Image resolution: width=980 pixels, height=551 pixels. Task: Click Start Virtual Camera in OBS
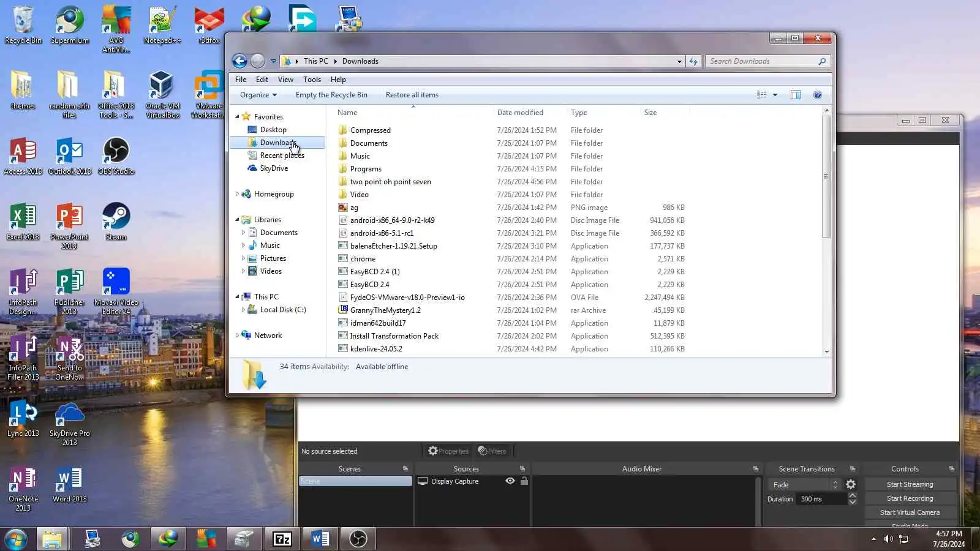point(910,512)
